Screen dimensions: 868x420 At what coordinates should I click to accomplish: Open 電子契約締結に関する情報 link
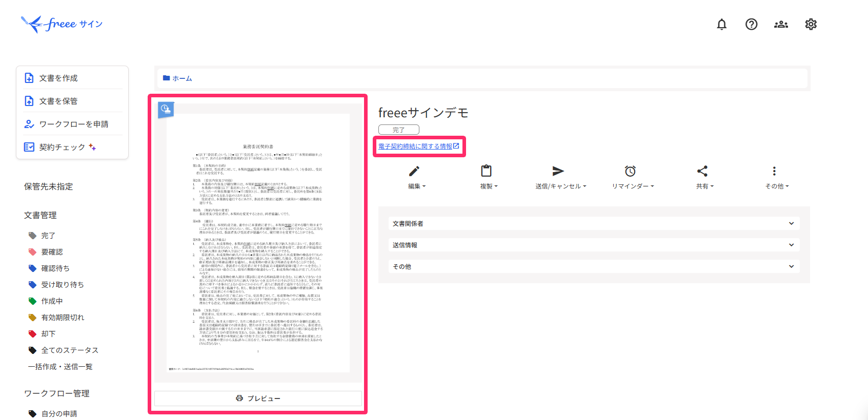(415, 146)
